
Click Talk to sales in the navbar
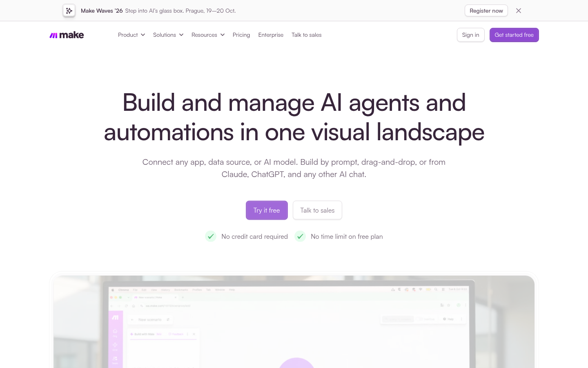(x=307, y=35)
